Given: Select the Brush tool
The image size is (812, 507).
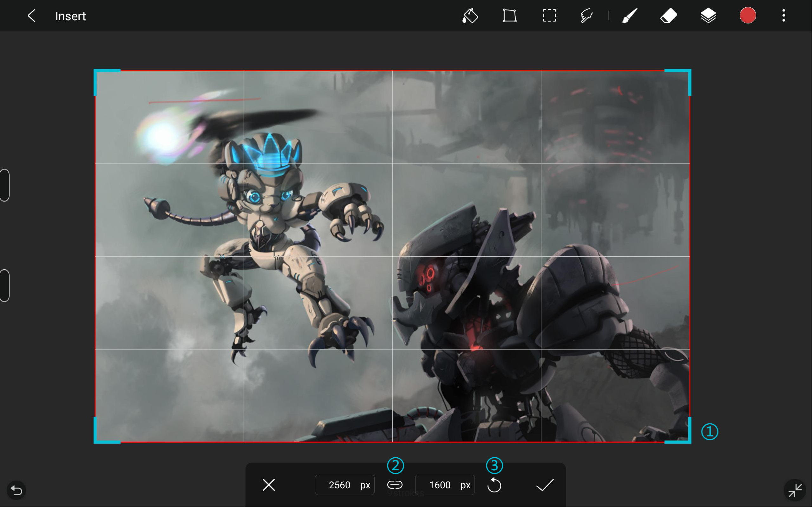Looking at the screenshot, I should [630, 16].
